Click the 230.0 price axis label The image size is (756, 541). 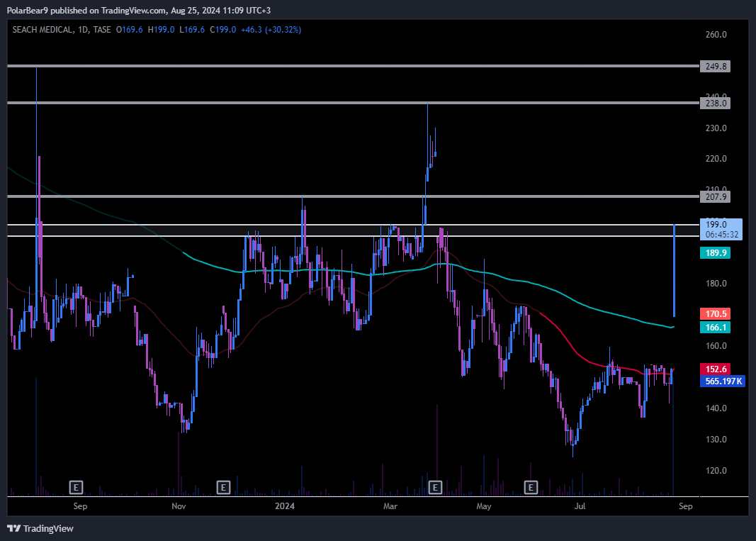[x=716, y=128]
